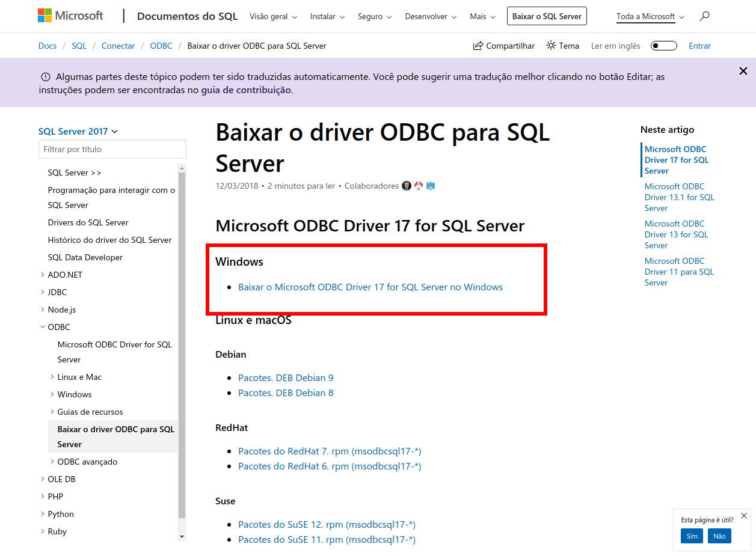Jump to 'Microsoft ODBC Driver 17' article section
Screen dimensions: 756x556
coord(677,160)
